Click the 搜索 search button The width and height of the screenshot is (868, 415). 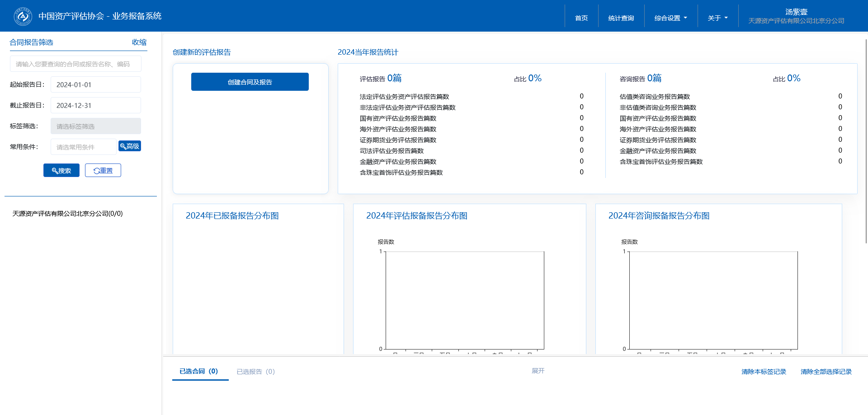point(61,171)
